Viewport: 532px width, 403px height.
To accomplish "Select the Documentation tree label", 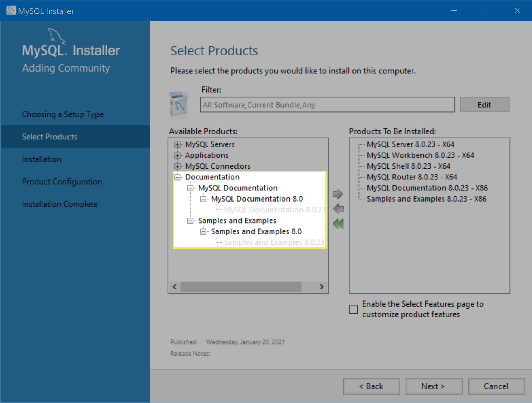I will pos(212,177).
